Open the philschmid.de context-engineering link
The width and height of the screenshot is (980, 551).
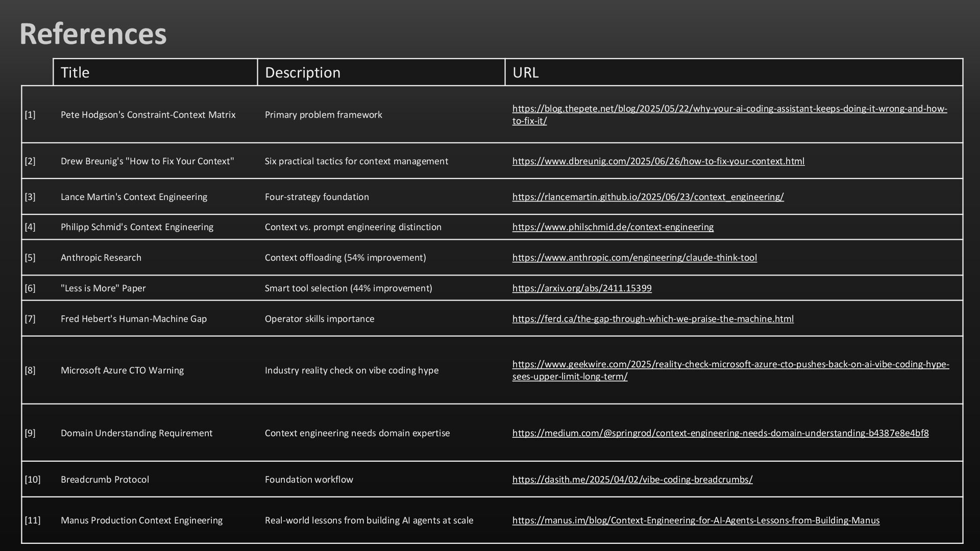click(612, 227)
